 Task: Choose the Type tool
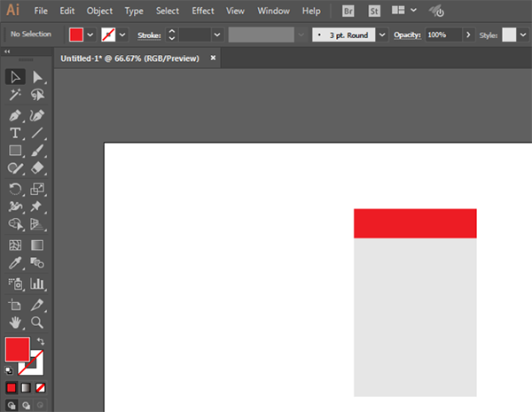15,133
